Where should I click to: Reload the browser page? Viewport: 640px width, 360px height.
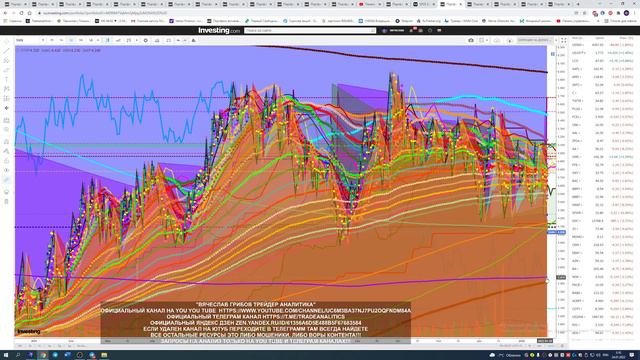22,13
